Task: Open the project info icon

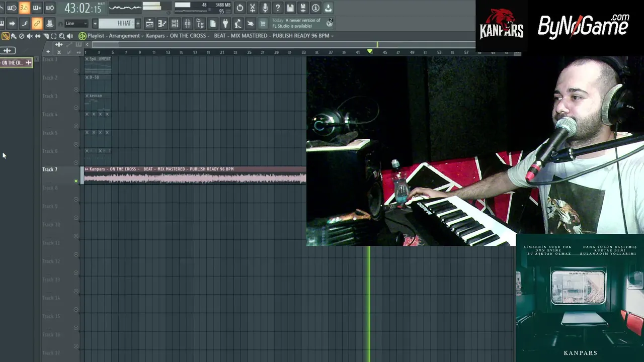Action: tap(315, 8)
